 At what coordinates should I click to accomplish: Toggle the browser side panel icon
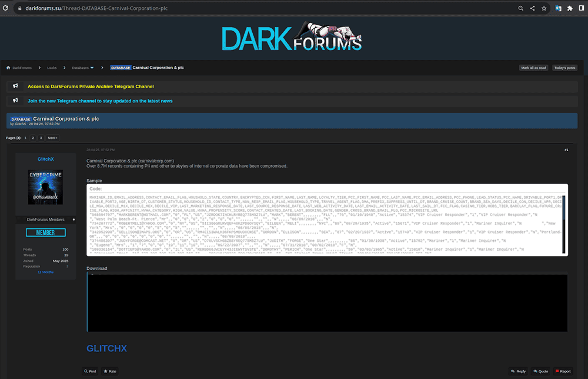(x=582, y=8)
